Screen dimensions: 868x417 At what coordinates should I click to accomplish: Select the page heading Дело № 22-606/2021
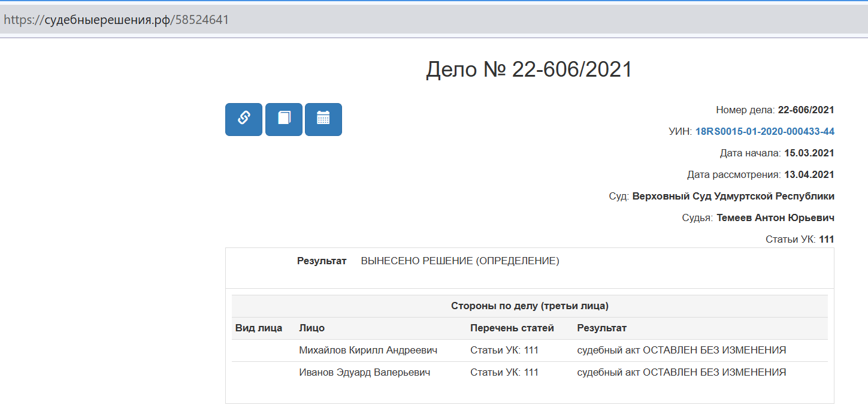point(529,70)
